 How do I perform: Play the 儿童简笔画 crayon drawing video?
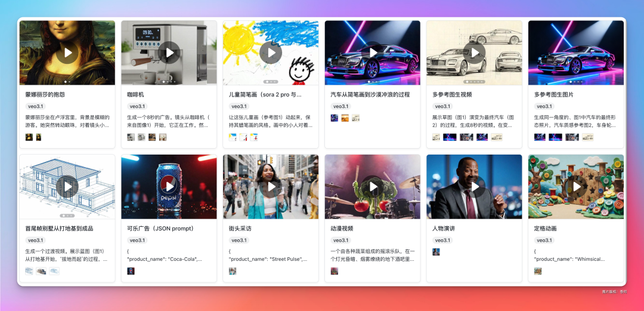coord(271,53)
